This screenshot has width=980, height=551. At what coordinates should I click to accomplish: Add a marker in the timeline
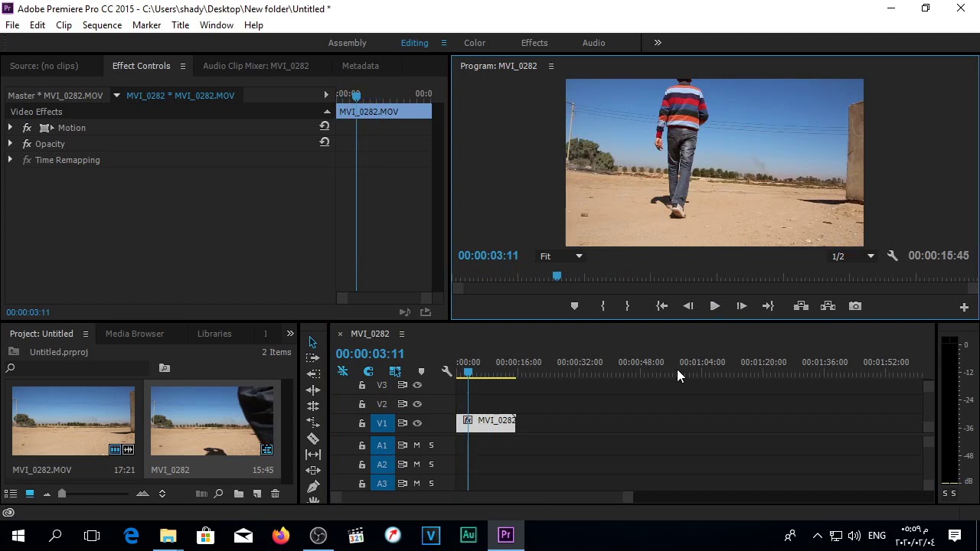pyautogui.click(x=421, y=371)
